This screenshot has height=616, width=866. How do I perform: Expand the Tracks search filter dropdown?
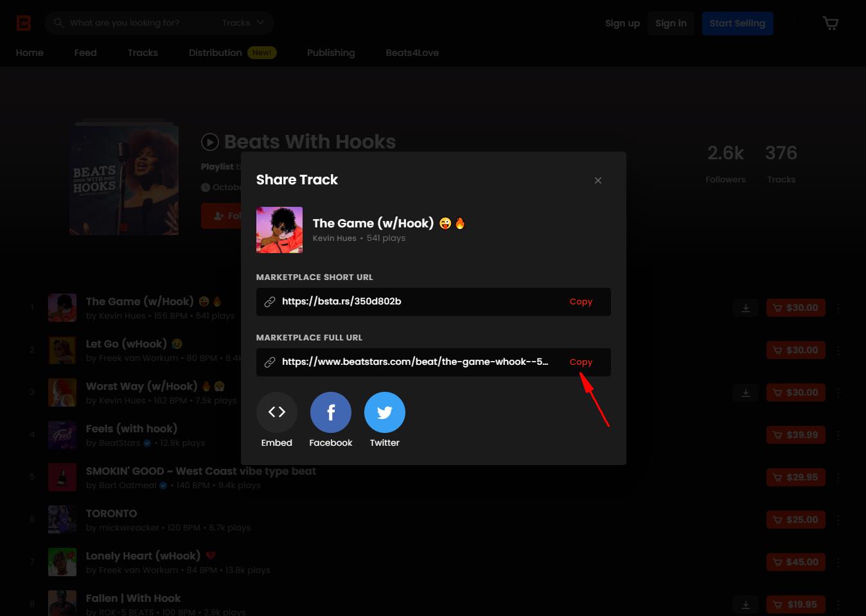pos(243,23)
